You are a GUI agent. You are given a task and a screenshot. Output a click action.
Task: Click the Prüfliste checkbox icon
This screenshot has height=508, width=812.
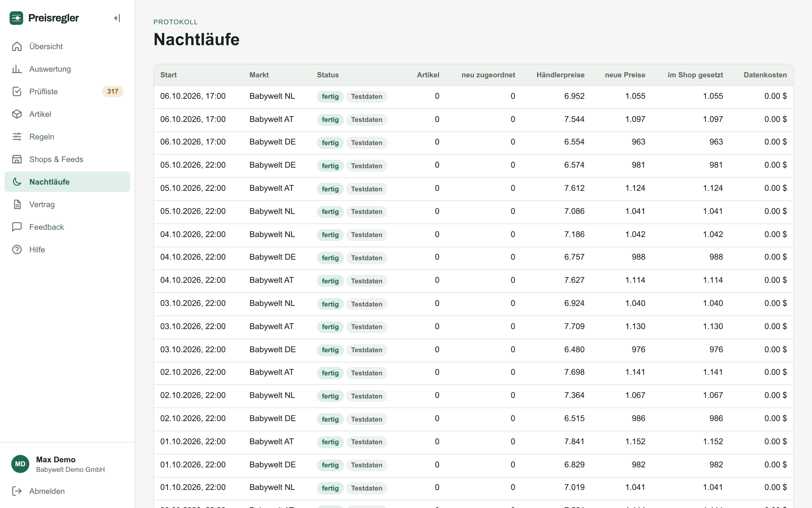pyautogui.click(x=17, y=91)
